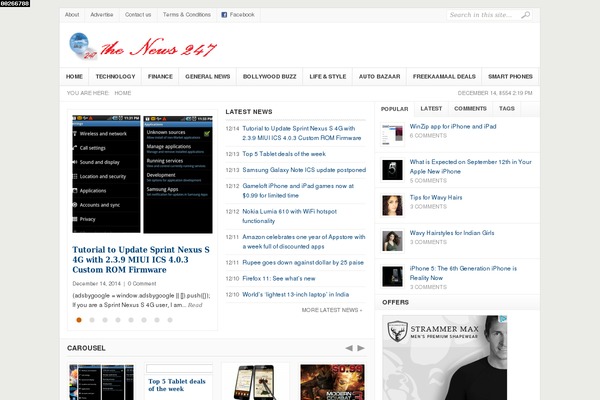Click Home breadcrumb link
600x400 pixels.
[x=123, y=93]
